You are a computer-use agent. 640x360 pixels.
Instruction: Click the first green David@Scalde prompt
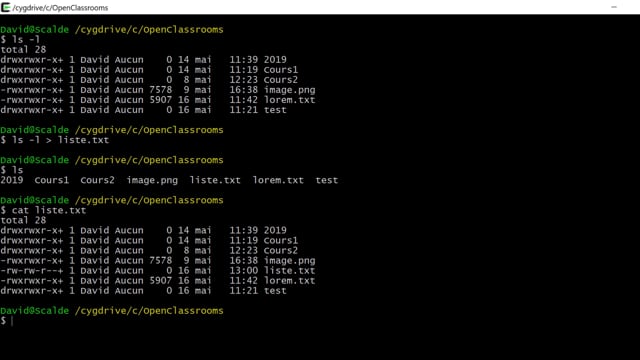(x=35, y=29)
